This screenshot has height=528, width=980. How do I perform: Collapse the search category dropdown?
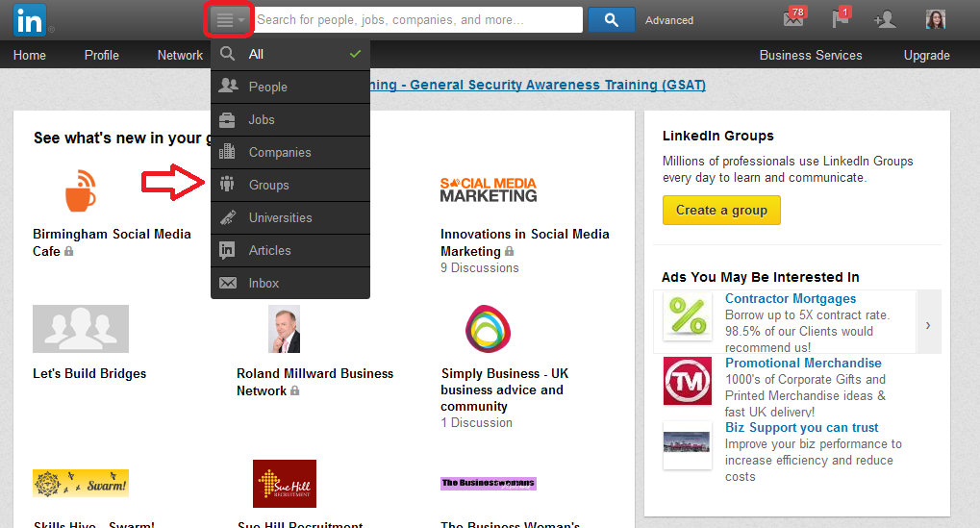click(229, 20)
